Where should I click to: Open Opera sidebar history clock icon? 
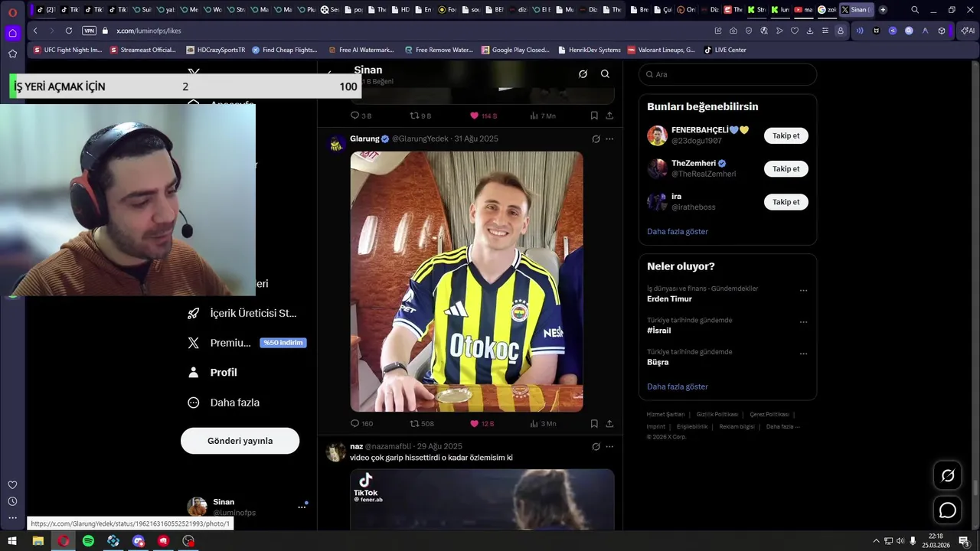click(12, 501)
